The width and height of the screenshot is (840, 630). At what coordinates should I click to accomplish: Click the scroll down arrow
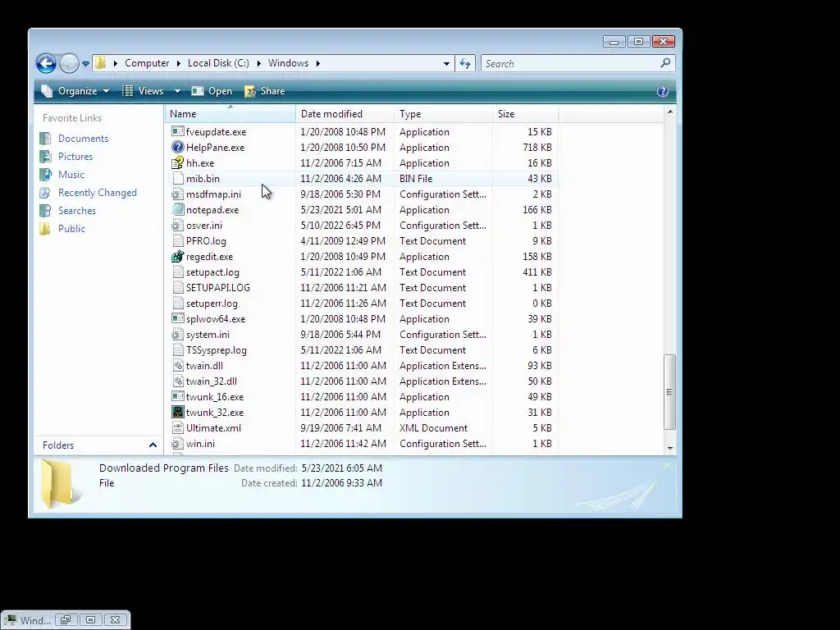[x=669, y=448]
